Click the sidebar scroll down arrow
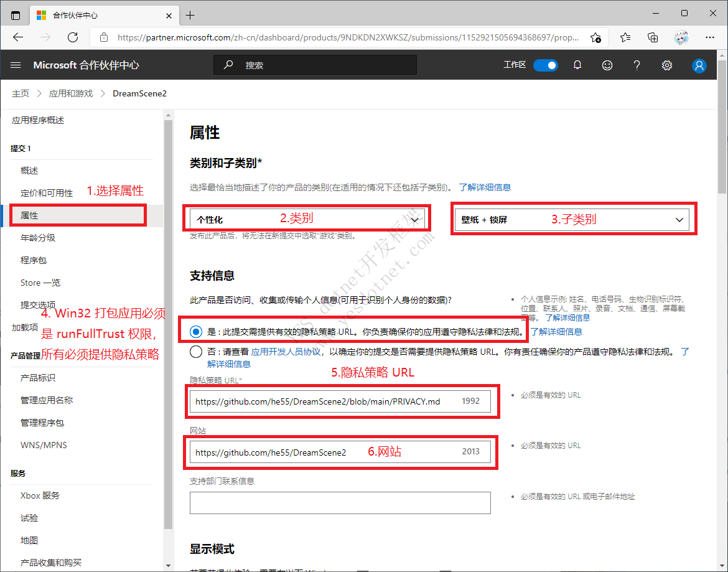Image resolution: width=728 pixels, height=572 pixels. tap(168, 566)
